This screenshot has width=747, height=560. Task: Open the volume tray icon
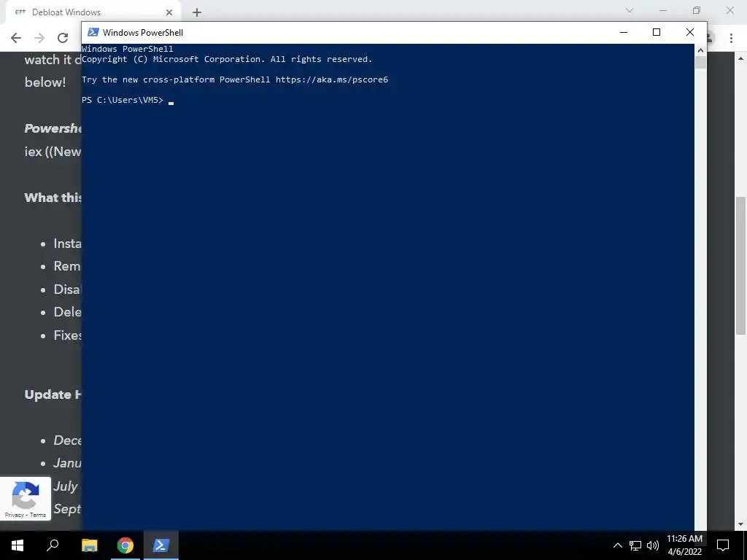pos(653,545)
